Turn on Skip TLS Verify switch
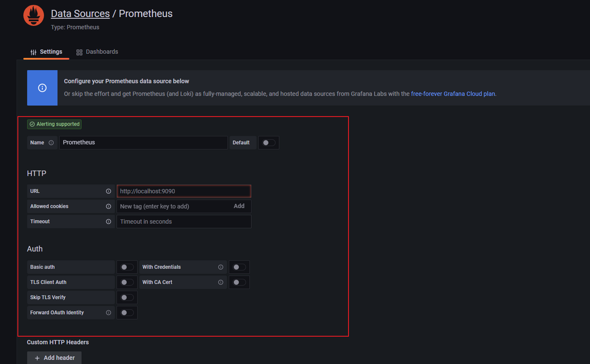 [x=127, y=297]
